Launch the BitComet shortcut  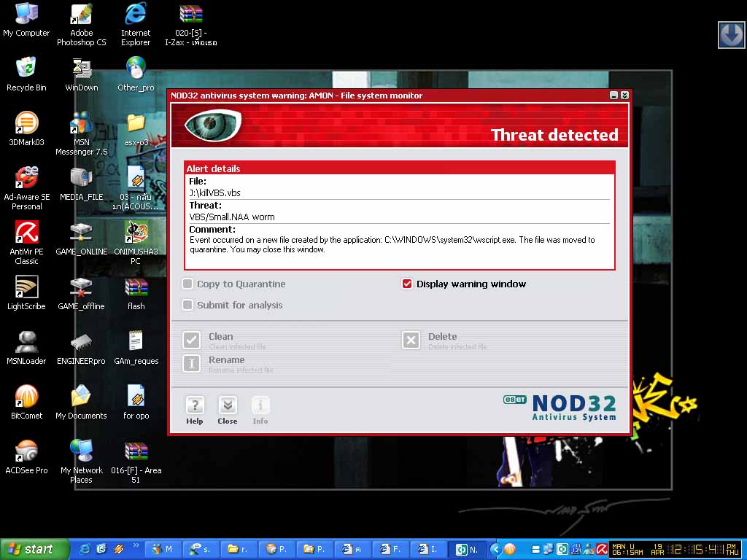tap(26, 402)
